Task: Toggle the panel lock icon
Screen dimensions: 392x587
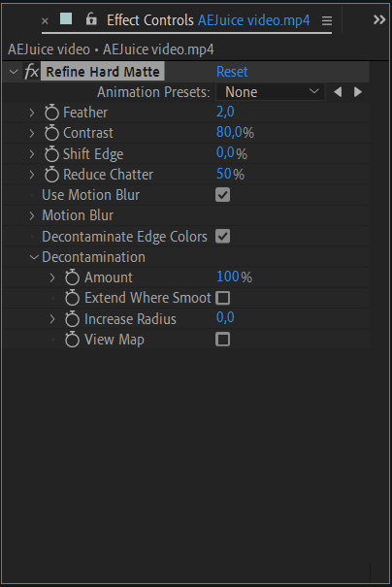Action: tap(91, 18)
